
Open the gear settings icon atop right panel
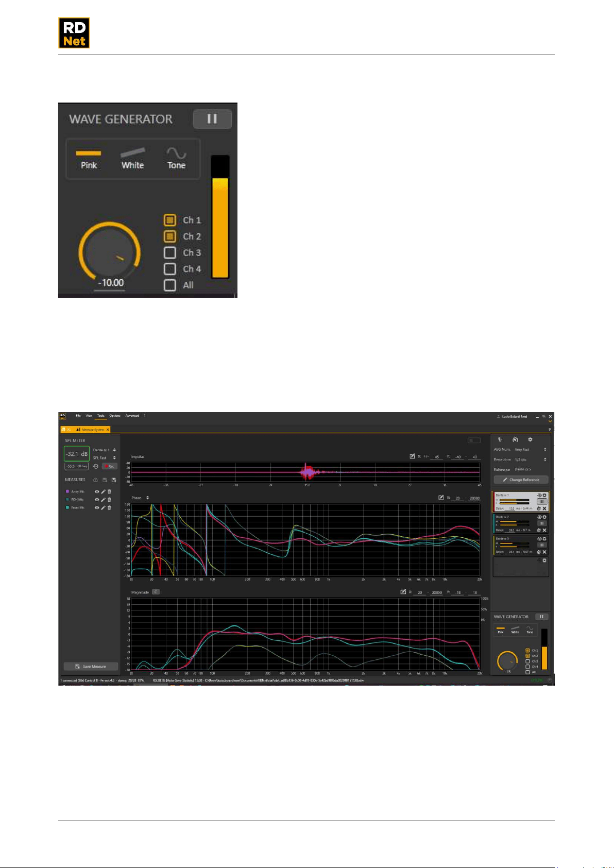tap(530, 439)
